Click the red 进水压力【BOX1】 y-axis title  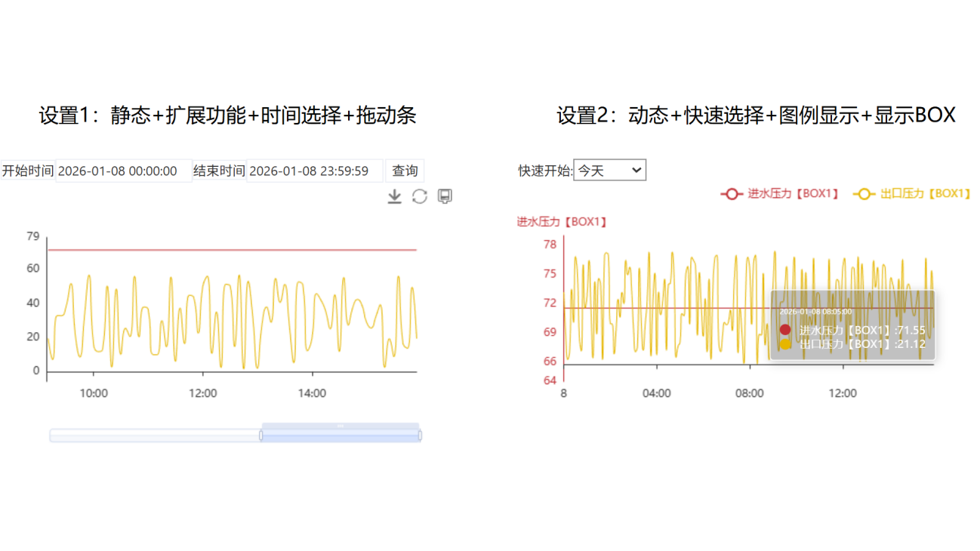562,222
